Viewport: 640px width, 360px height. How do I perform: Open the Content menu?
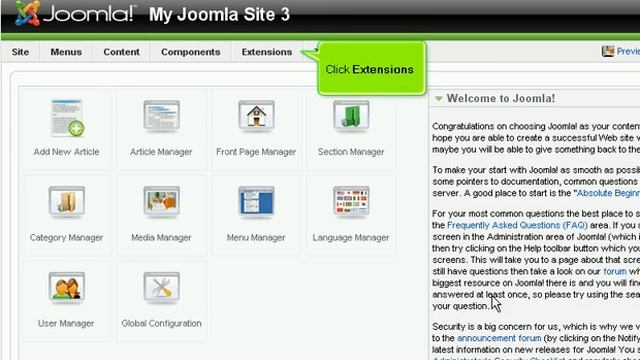(121, 52)
